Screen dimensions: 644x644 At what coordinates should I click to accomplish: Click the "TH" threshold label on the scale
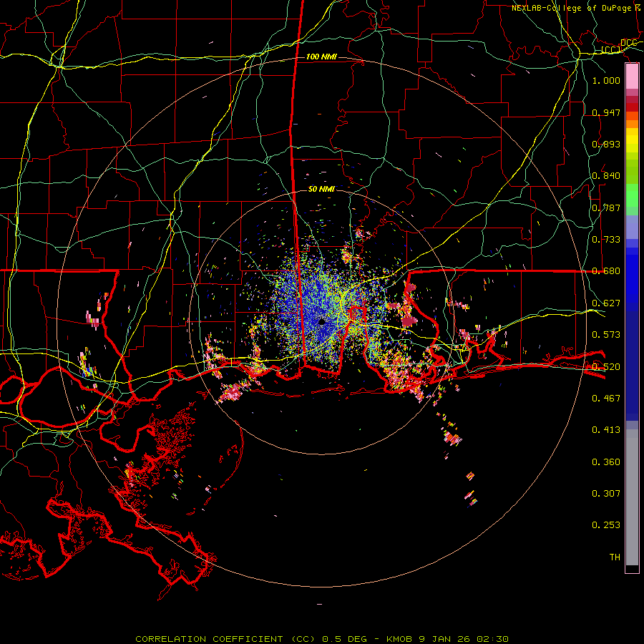(x=615, y=557)
